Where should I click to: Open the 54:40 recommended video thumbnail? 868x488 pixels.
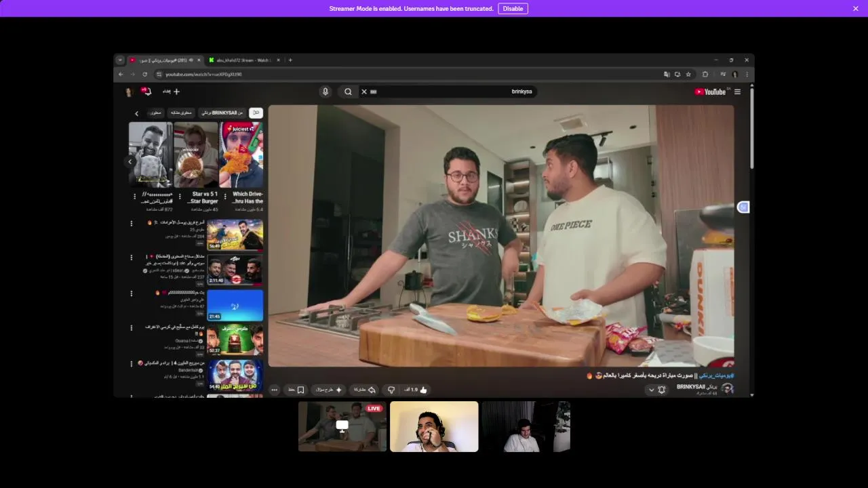235,375
